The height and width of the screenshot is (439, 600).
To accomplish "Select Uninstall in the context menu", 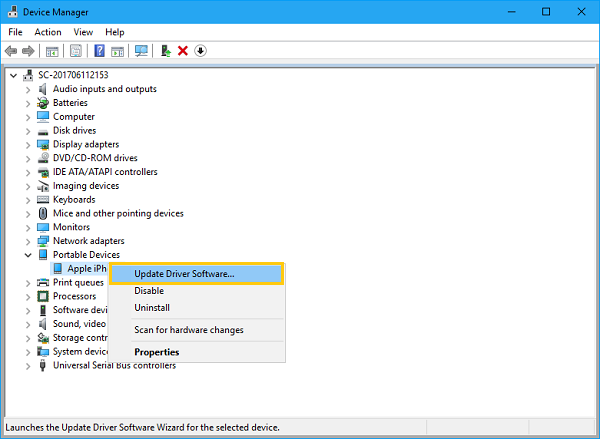I will 152,308.
